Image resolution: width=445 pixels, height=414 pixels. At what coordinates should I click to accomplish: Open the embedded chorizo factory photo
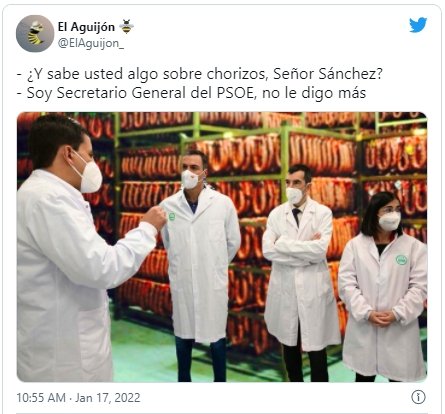pos(222,247)
